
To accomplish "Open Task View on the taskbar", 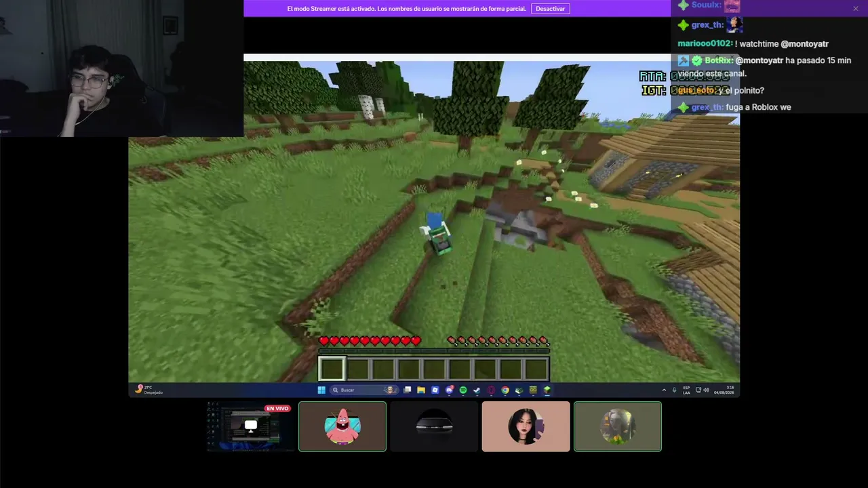I will (x=408, y=390).
